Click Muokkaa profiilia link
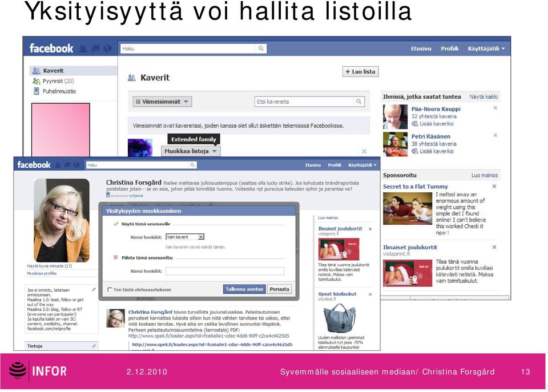The image size is (548, 392). pos(42,273)
